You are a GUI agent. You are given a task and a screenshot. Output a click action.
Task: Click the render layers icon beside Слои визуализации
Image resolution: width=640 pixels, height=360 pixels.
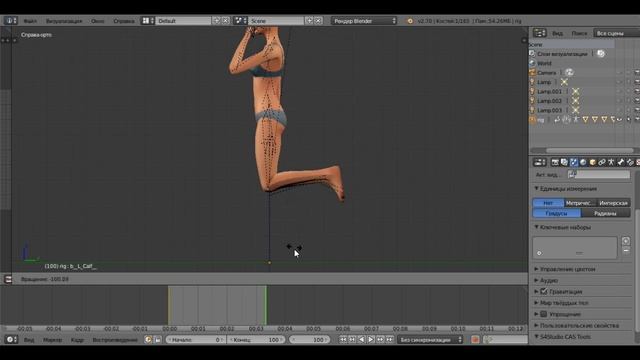click(601, 53)
